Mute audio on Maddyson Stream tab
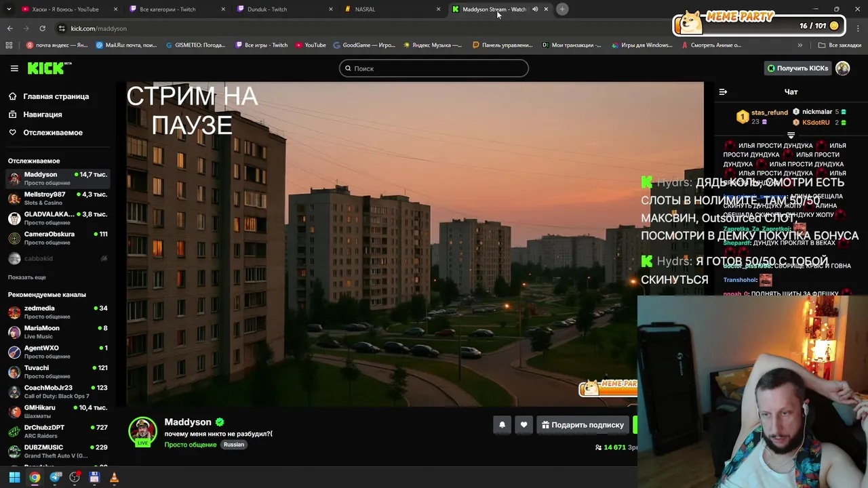Image resolution: width=868 pixels, height=488 pixels. 535,9
